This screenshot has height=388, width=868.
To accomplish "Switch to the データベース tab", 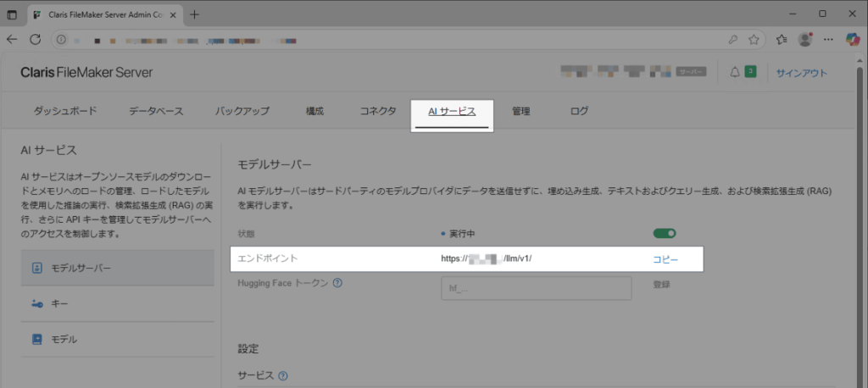I will click(156, 111).
